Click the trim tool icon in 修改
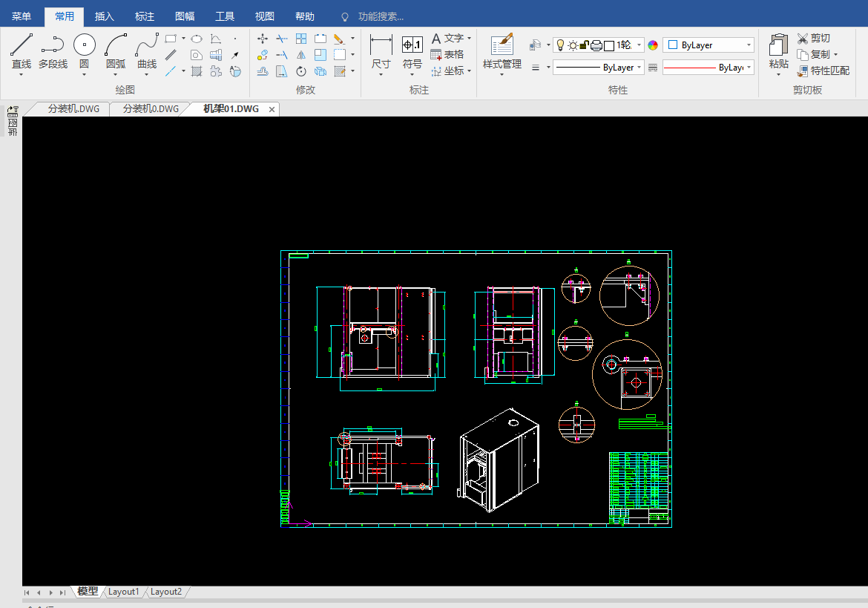Image resolution: width=868 pixels, height=608 pixels. pyautogui.click(x=282, y=39)
